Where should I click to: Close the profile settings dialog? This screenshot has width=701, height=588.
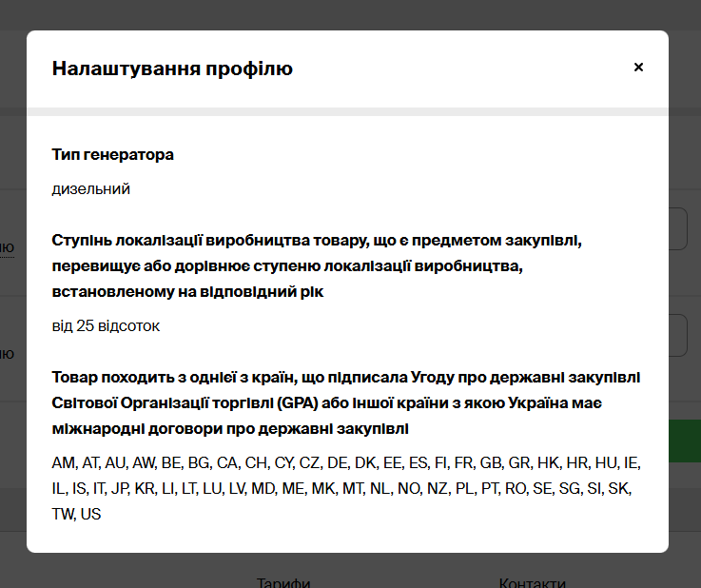(x=638, y=68)
